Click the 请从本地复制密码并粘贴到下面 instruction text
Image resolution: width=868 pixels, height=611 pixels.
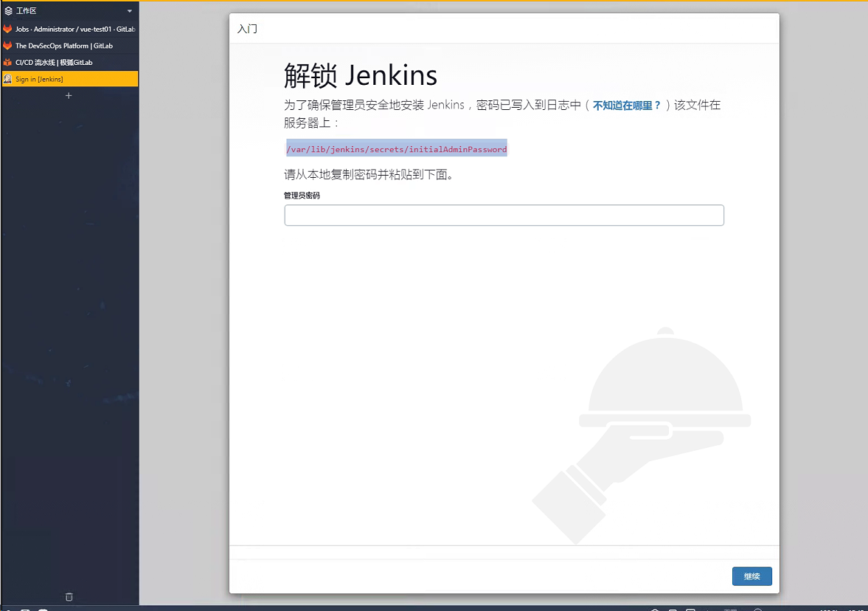tap(369, 174)
